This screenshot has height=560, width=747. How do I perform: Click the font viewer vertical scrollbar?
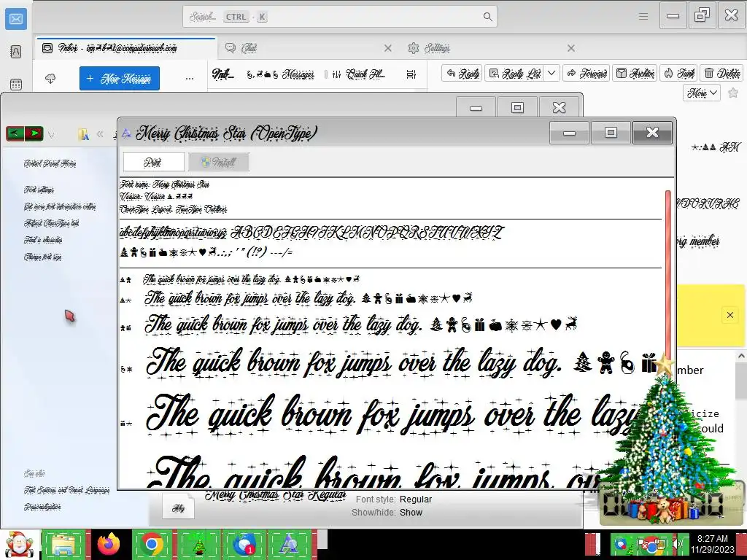coord(667,276)
